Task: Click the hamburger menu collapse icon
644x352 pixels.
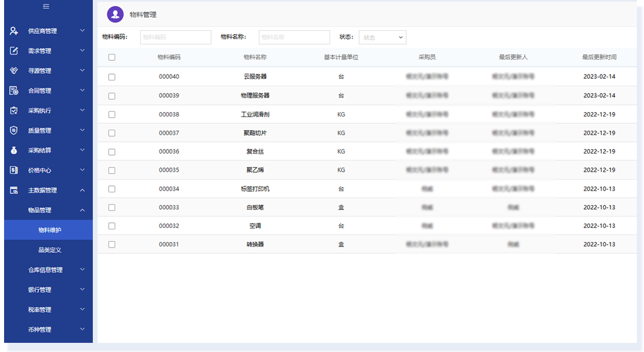Action: click(46, 7)
